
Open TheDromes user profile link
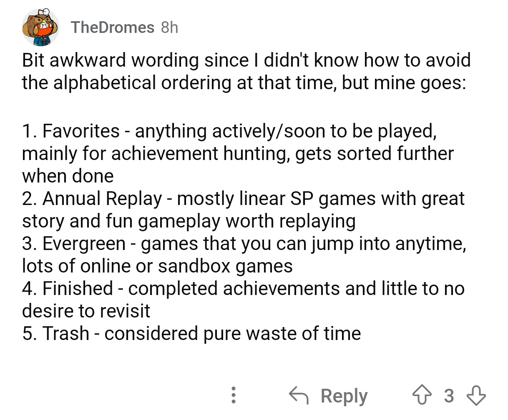113,27
